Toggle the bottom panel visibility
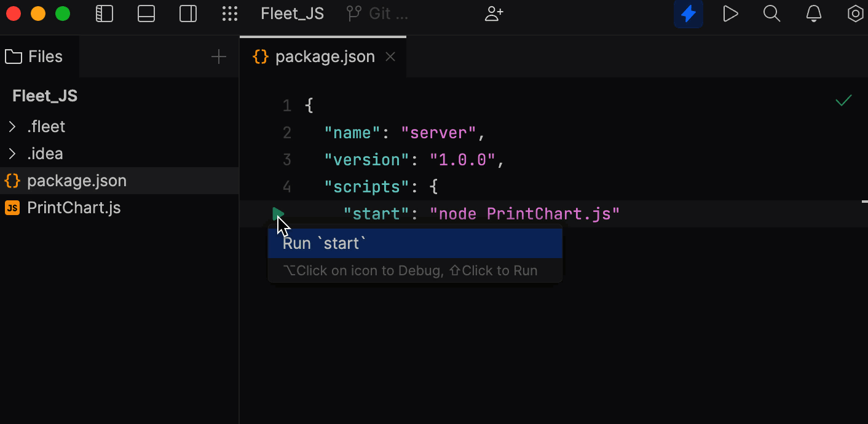Screen dimensions: 868x424 click(146, 14)
